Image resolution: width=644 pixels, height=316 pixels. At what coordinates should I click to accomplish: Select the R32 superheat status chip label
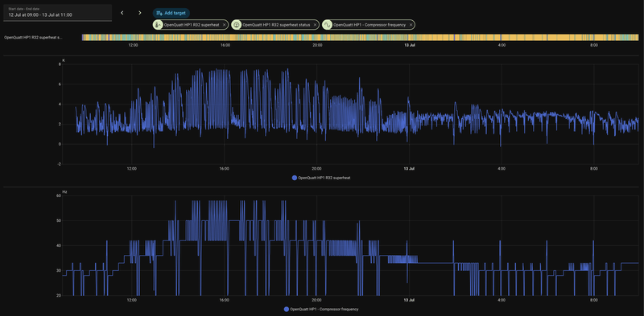[276, 25]
